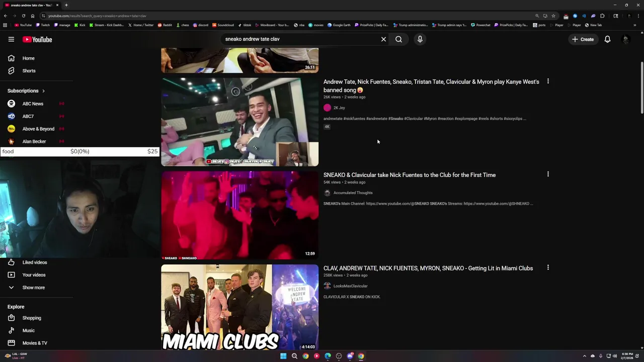Click the 2K Jey channel avatar
This screenshot has height=362, width=644.
click(327, 108)
